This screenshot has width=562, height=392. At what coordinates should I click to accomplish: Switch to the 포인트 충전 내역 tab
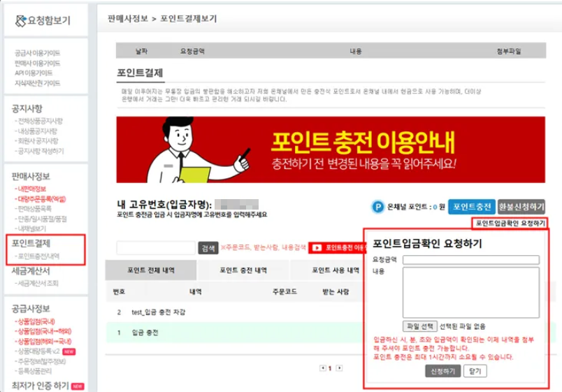pyautogui.click(x=243, y=270)
